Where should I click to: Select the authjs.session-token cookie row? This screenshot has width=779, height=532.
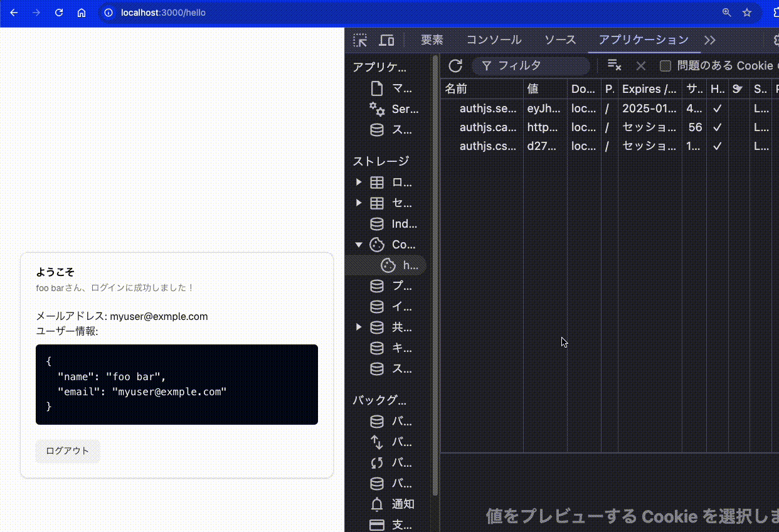[487, 109]
